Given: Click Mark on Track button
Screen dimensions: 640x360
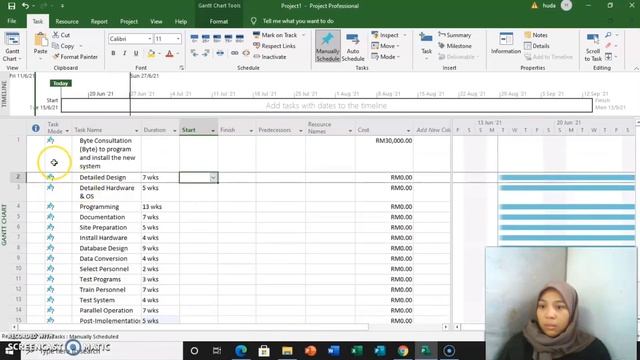Looking at the screenshot, I should (275, 35).
